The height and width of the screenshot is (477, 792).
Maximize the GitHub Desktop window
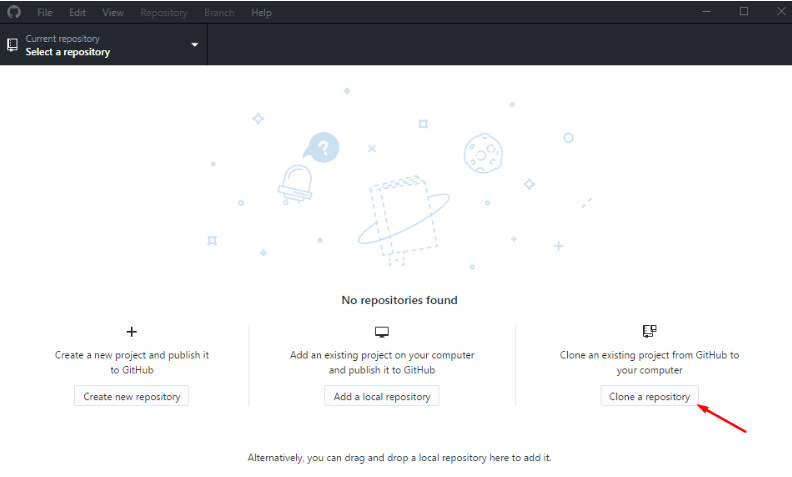point(744,11)
